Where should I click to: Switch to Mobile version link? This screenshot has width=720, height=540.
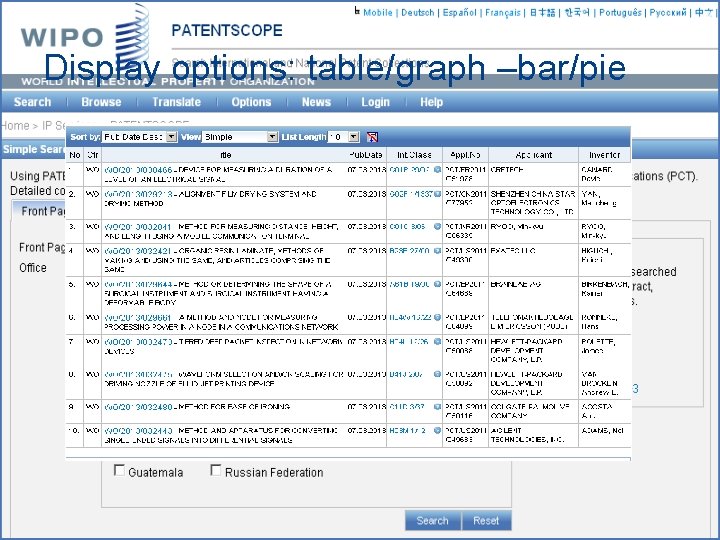point(377,13)
